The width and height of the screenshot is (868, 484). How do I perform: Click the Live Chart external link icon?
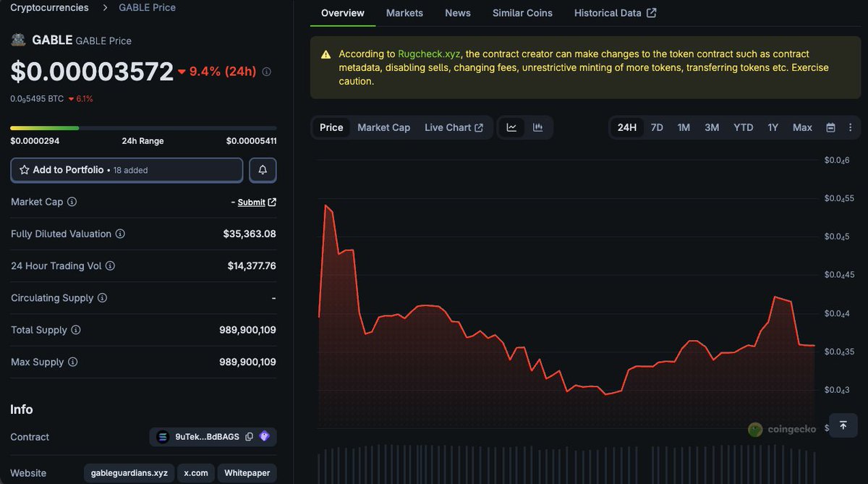pos(479,128)
